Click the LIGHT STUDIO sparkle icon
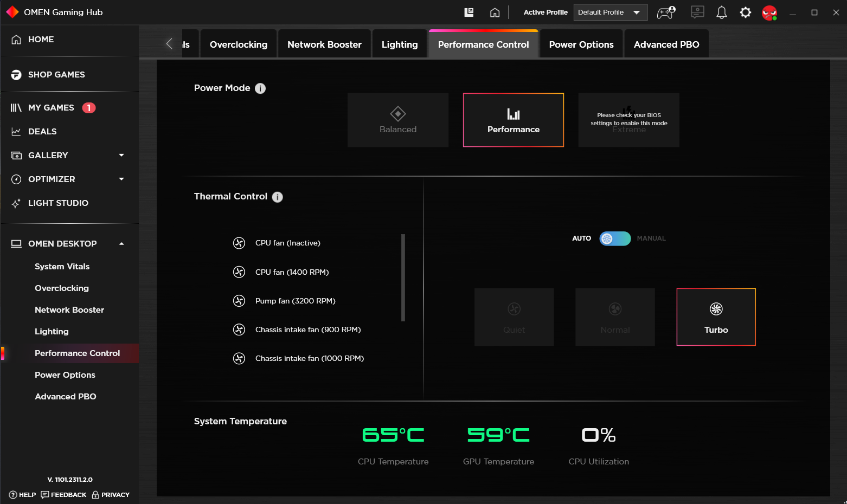847x504 pixels. pos(16,203)
